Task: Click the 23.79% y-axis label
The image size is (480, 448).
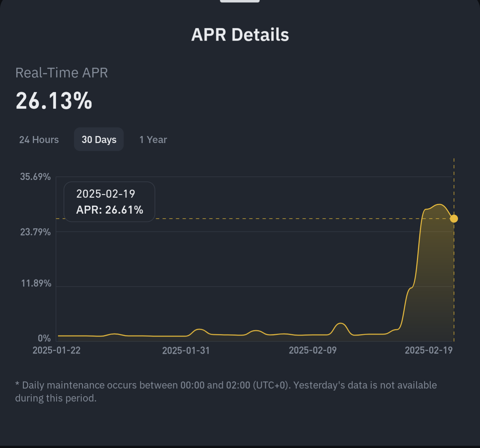Action: pos(35,232)
